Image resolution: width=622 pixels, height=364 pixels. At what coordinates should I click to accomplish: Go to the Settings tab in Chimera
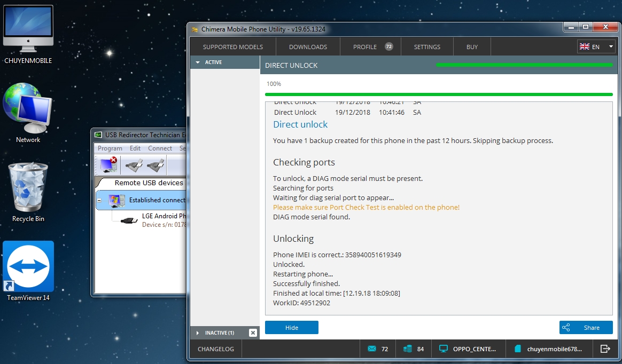(427, 47)
